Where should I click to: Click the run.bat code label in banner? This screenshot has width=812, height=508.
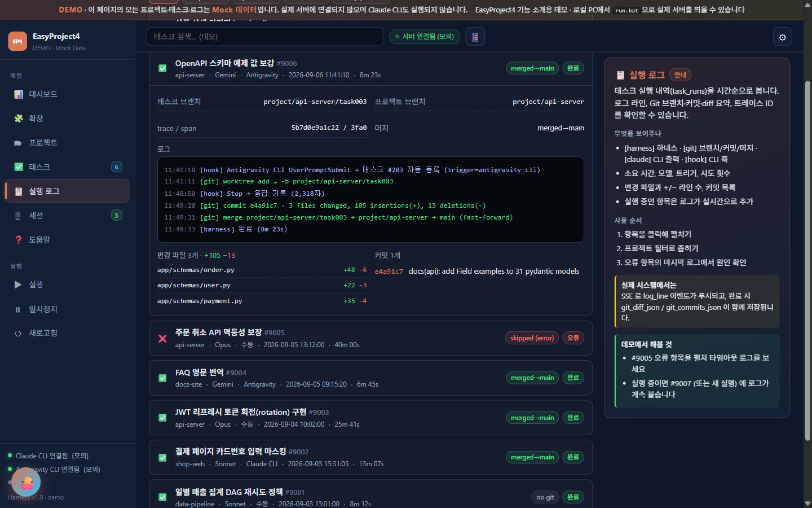point(626,10)
